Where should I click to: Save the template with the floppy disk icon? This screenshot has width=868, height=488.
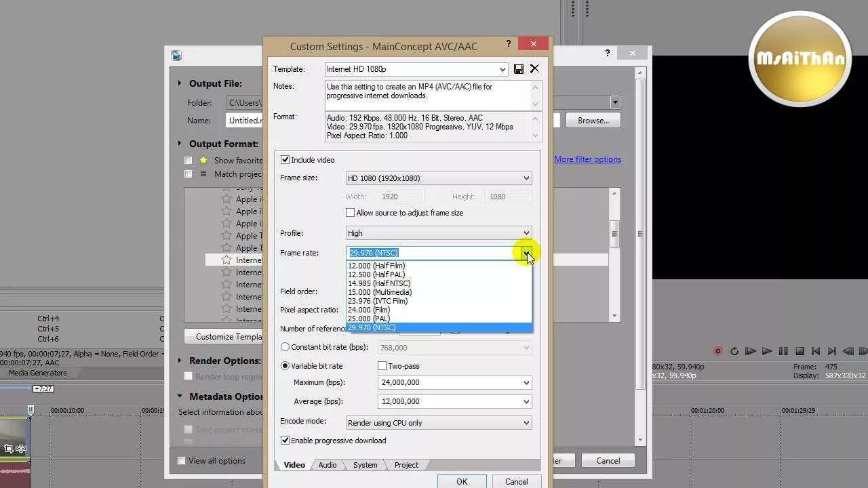click(x=519, y=69)
